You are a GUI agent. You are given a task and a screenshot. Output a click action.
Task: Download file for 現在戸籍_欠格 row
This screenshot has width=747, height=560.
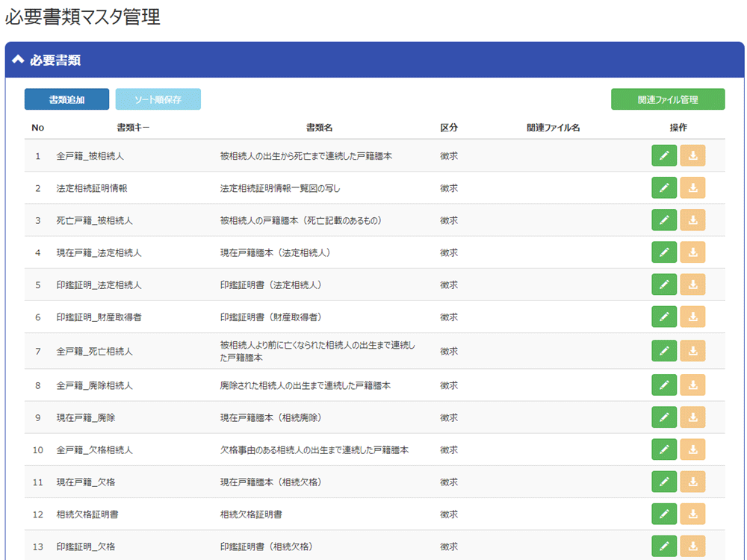coord(692,482)
